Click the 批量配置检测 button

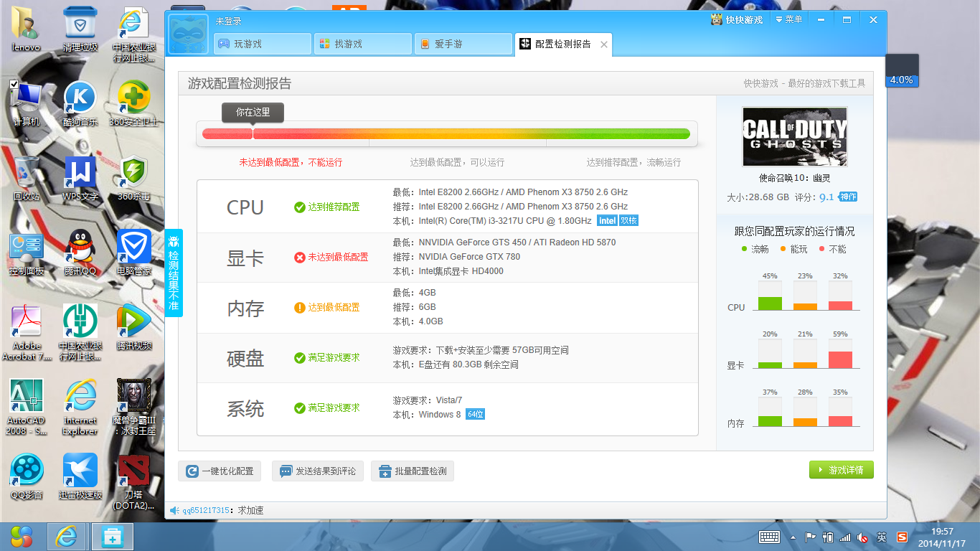point(413,471)
